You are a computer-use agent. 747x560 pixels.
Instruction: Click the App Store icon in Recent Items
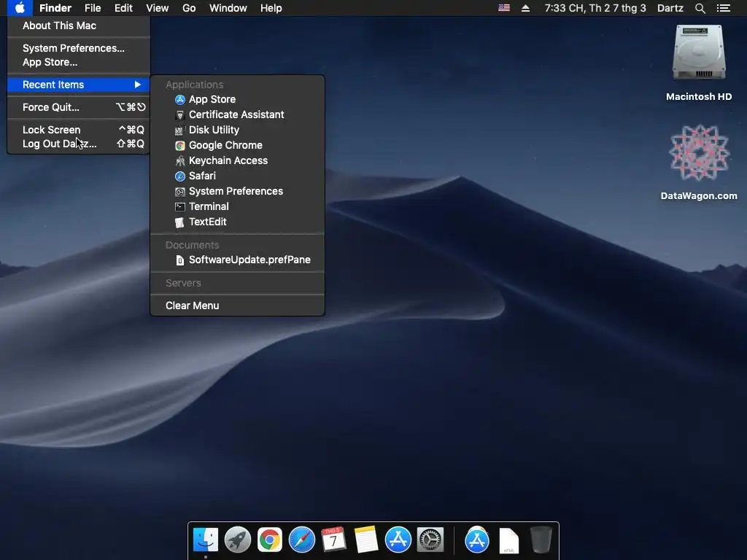179,99
